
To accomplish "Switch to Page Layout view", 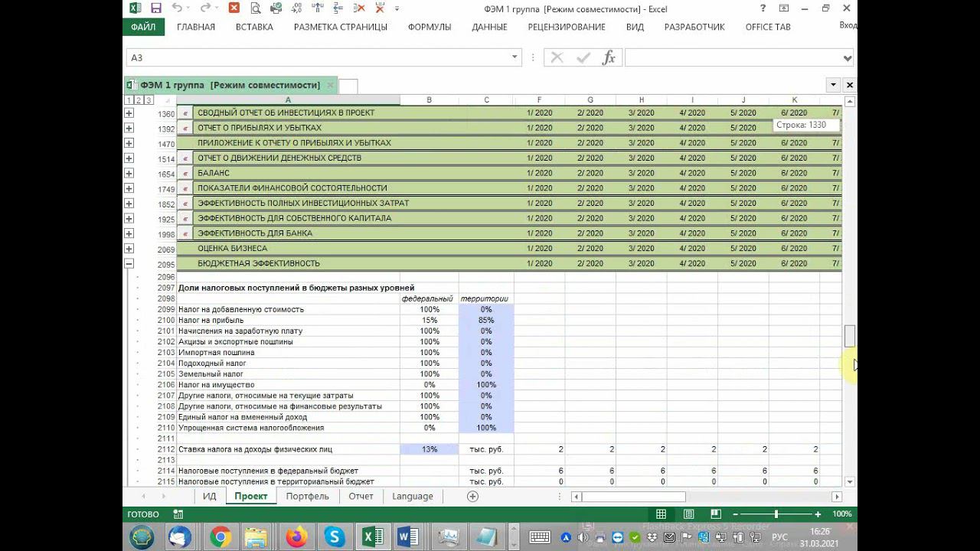I will tap(689, 514).
